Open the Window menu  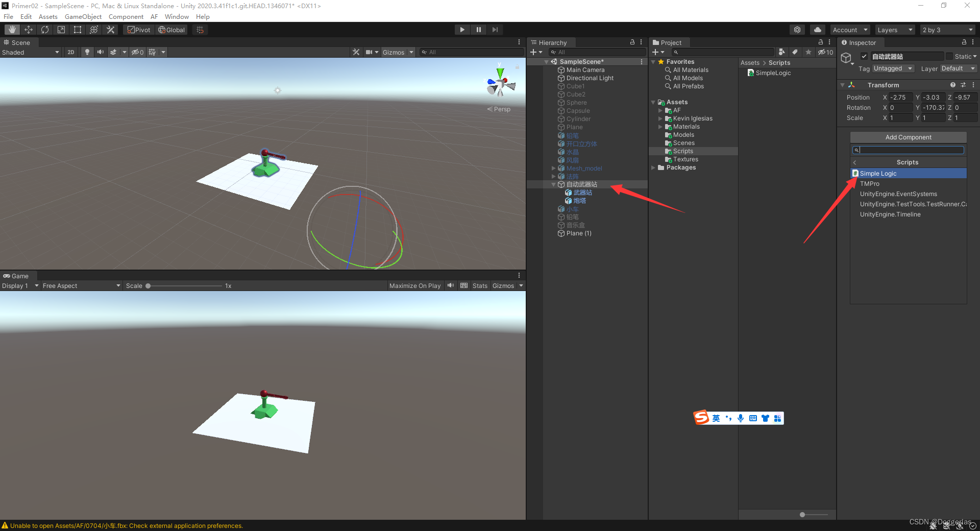[177, 17]
